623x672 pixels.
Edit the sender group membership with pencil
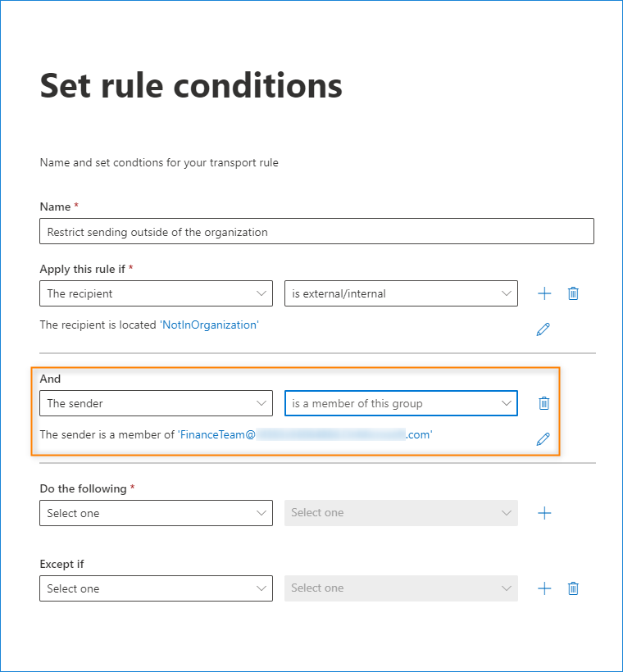(543, 439)
